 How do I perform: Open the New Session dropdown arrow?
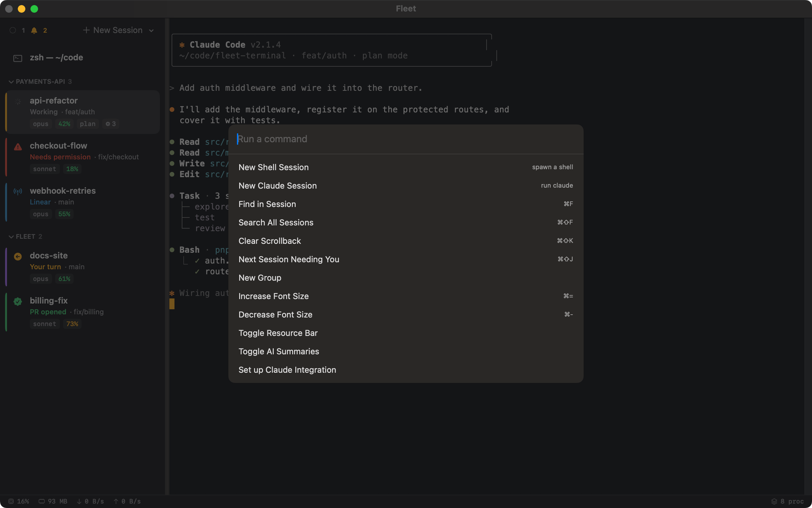coord(151,31)
